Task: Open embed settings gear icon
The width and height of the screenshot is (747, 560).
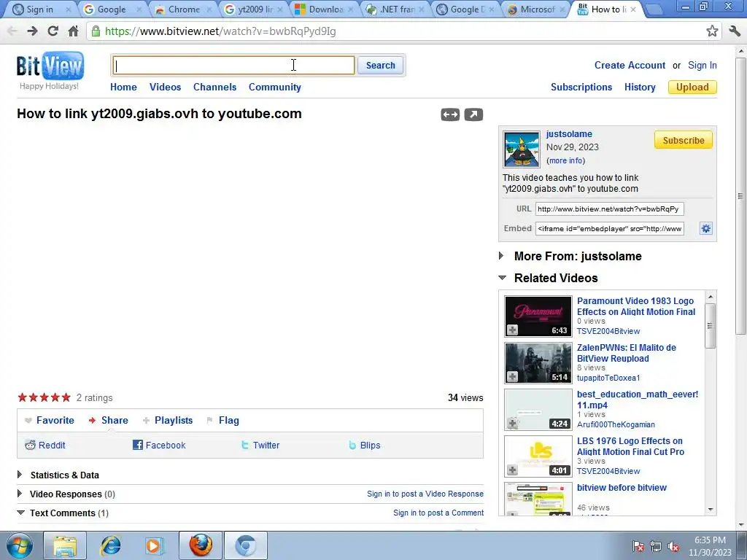Action: click(705, 228)
